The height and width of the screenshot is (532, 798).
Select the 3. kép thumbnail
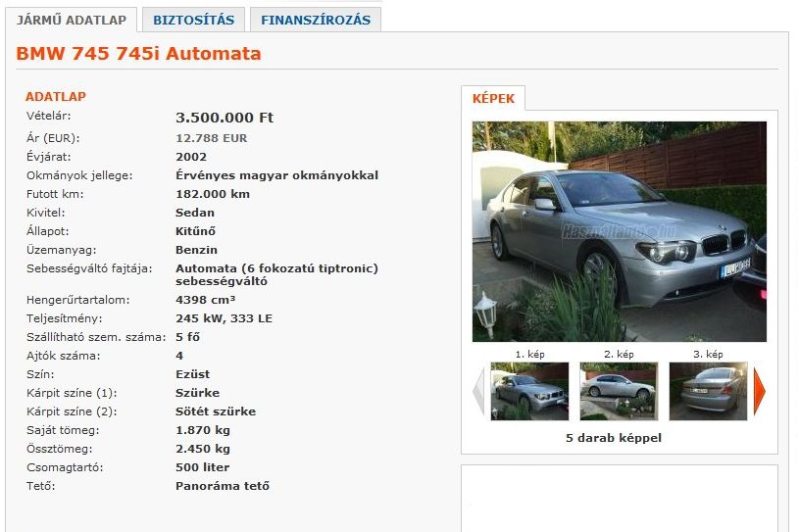pyautogui.click(x=708, y=391)
